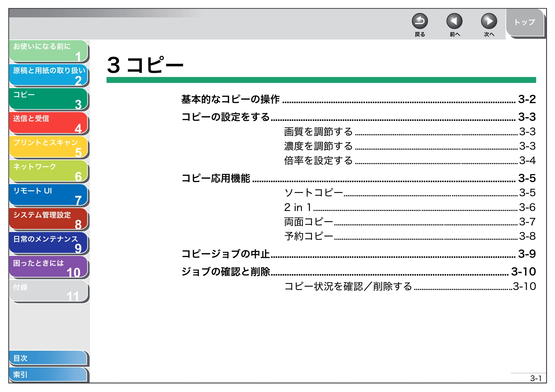555x392 pixels.
Task: Open 倍率を設定する entry
Action: click(318, 161)
